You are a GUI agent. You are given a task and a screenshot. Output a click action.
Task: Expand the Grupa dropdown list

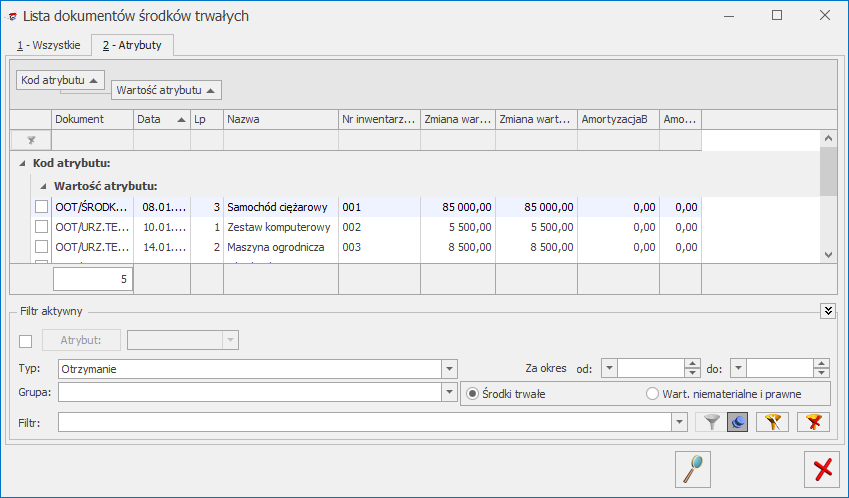tap(449, 393)
